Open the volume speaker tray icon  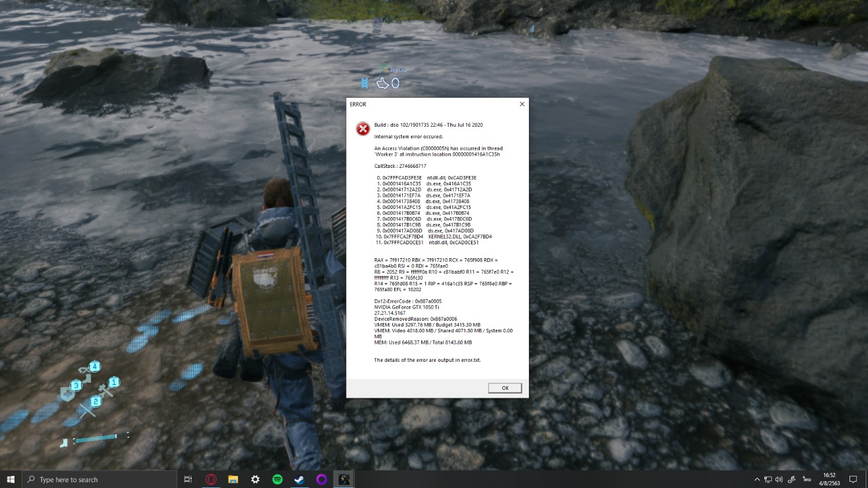click(779, 479)
